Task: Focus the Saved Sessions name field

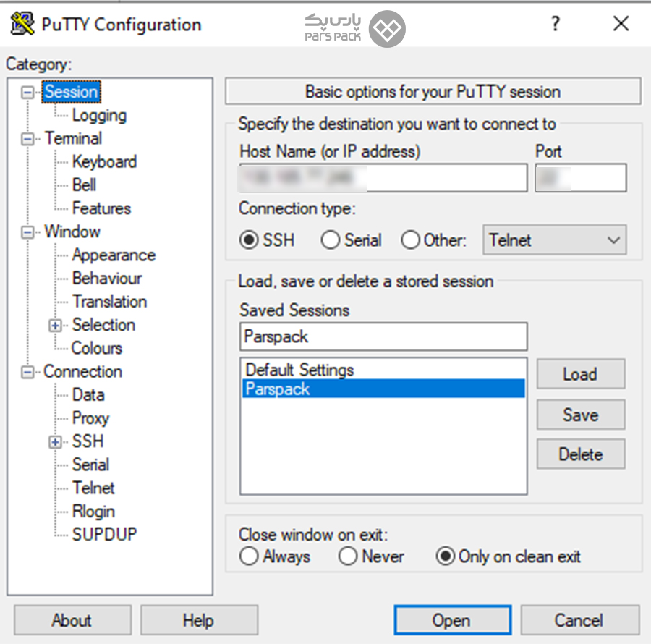Action: (x=383, y=336)
